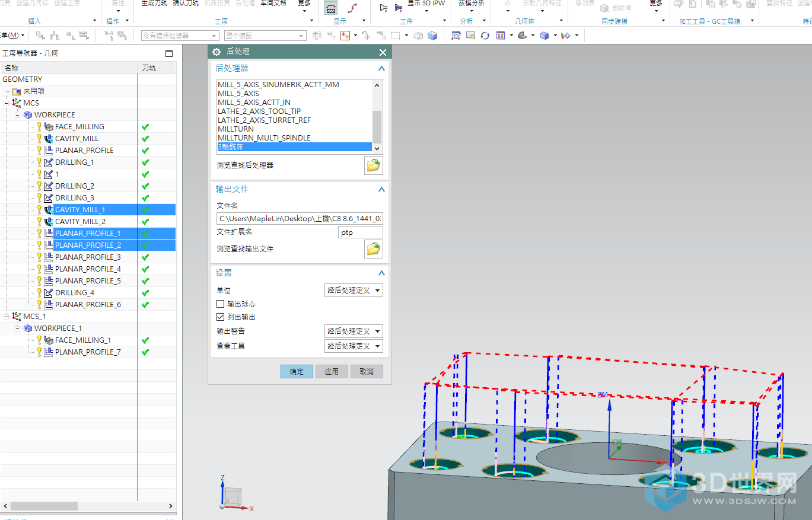Click the 确认刀轨 ribbon command
Viewport: 812px width, 520px height.
186,4
